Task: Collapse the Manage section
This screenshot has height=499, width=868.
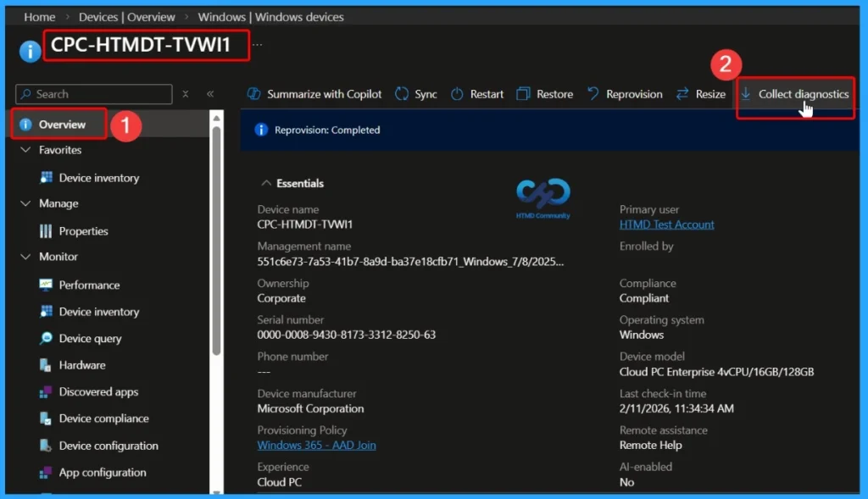Action: coord(27,203)
